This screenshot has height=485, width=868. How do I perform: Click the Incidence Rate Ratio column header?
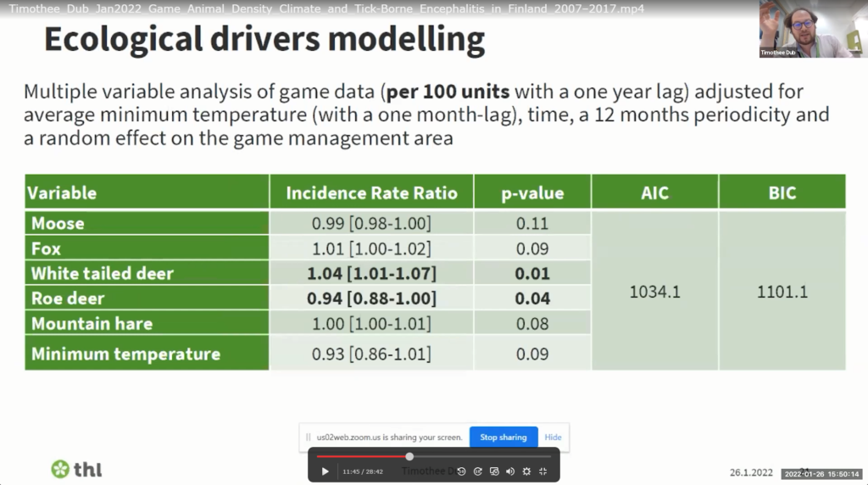coord(371,192)
